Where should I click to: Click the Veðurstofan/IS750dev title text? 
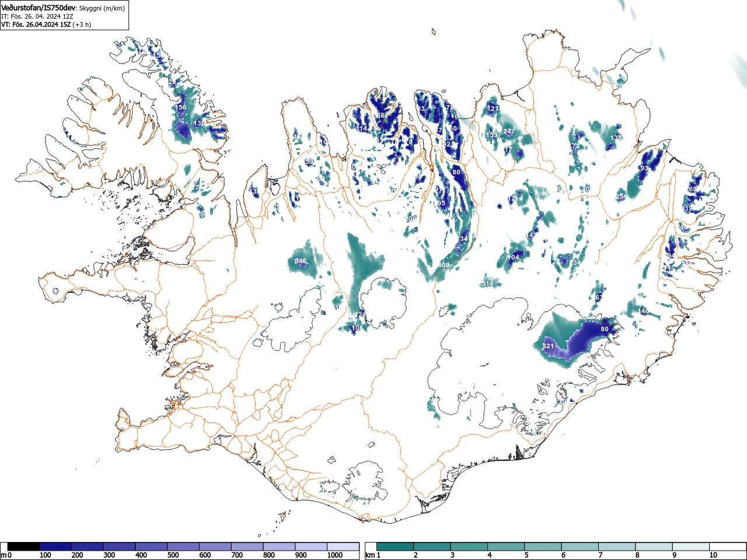click(x=38, y=8)
